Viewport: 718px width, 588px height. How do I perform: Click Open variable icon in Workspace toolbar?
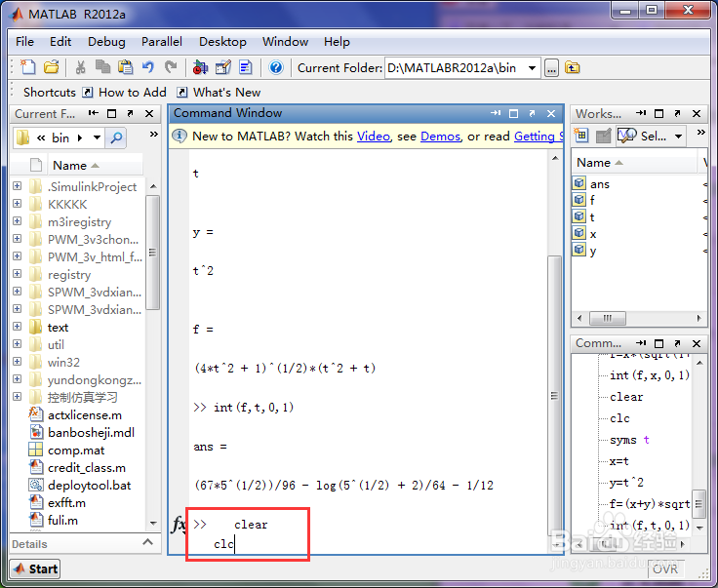pyautogui.click(x=604, y=136)
